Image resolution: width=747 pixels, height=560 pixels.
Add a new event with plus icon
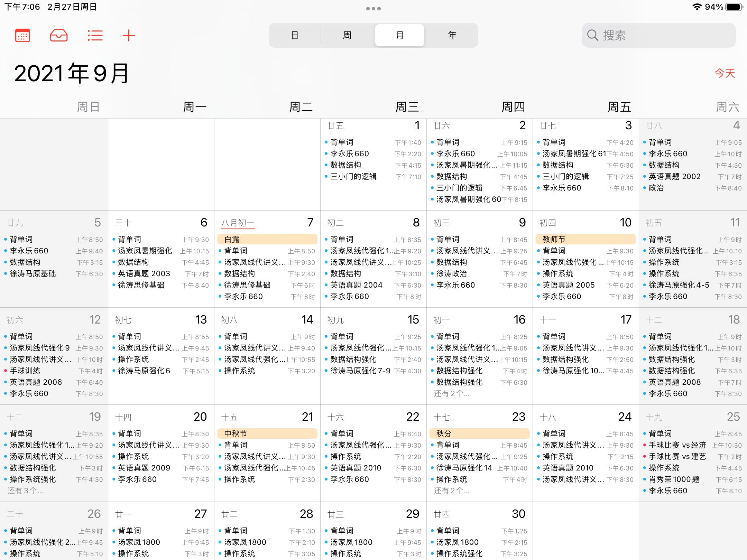pos(129,35)
